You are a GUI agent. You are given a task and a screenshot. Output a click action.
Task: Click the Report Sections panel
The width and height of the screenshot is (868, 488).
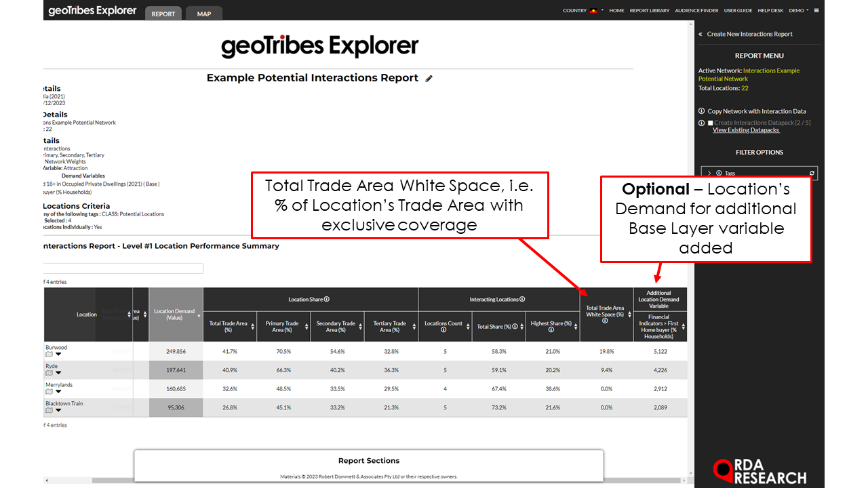tap(369, 465)
